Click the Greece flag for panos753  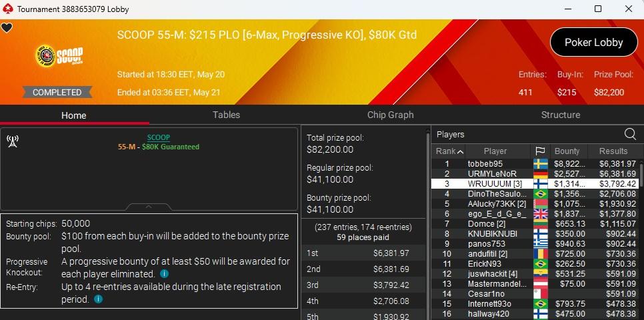tap(541, 243)
